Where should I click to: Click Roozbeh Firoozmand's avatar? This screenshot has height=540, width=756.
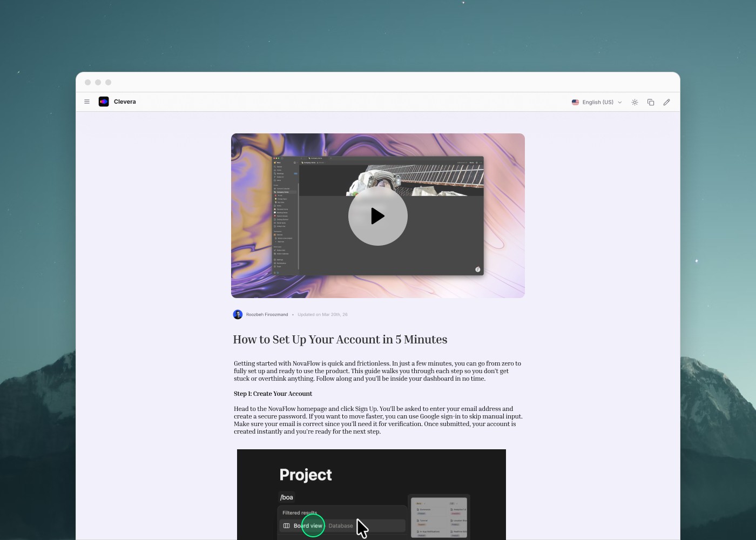click(x=238, y=314)
